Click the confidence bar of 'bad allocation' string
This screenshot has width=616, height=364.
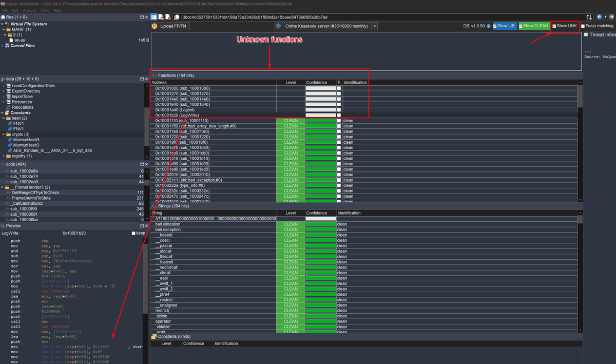[x=321, y=224]
